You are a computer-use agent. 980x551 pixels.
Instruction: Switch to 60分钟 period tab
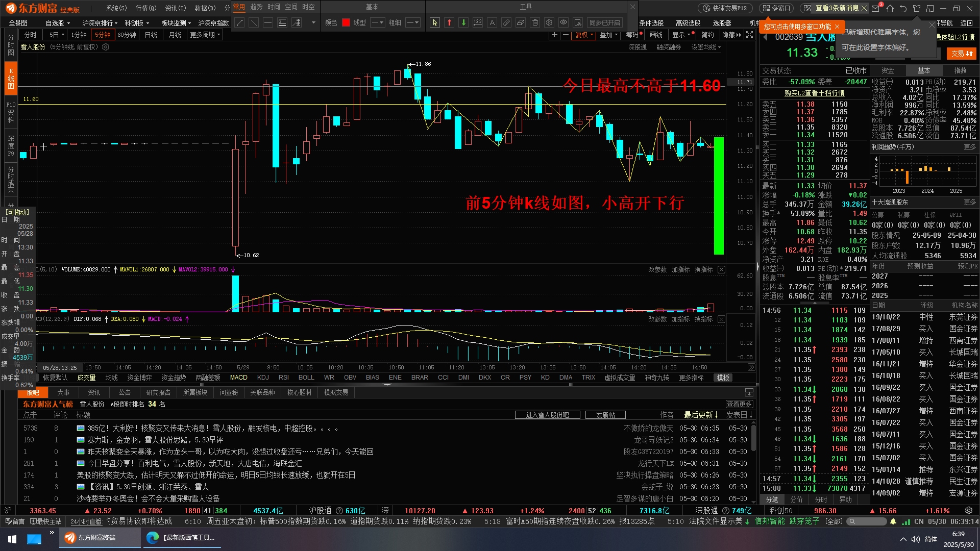pos(127,35)
